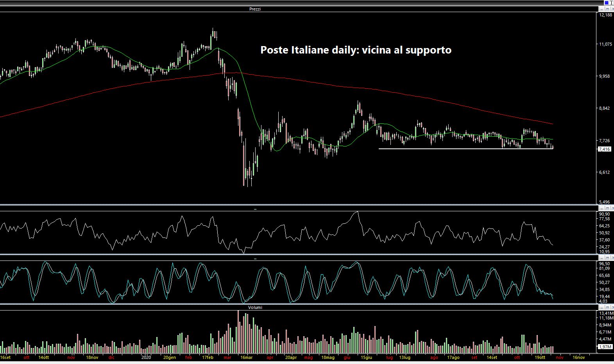Click the 18nov date label

[92, 357]
